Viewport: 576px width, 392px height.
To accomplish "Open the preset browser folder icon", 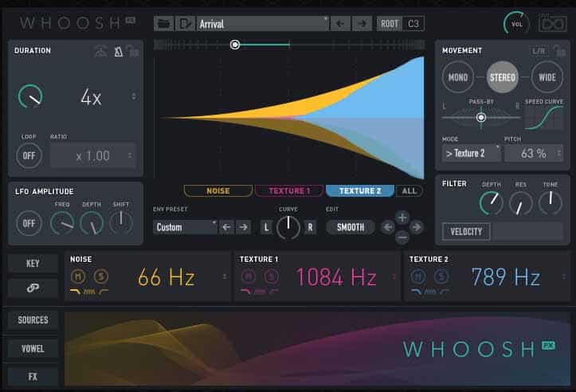I will coord(164,24).
